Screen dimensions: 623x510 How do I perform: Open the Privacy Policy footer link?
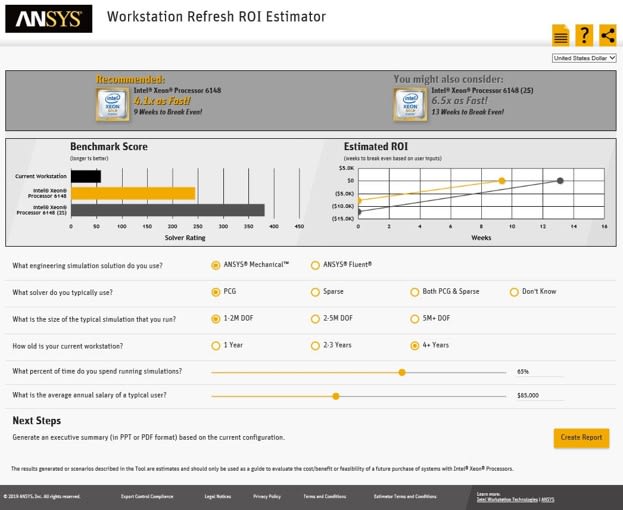(x=267, y=497)
